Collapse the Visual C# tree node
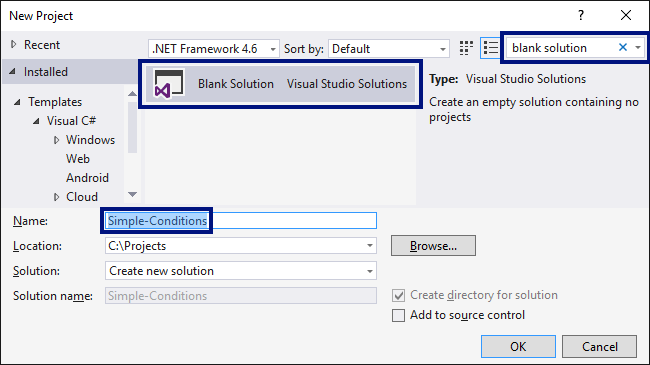Image resolution: width=650 pixels, height=365 pixels. (36, 121)
